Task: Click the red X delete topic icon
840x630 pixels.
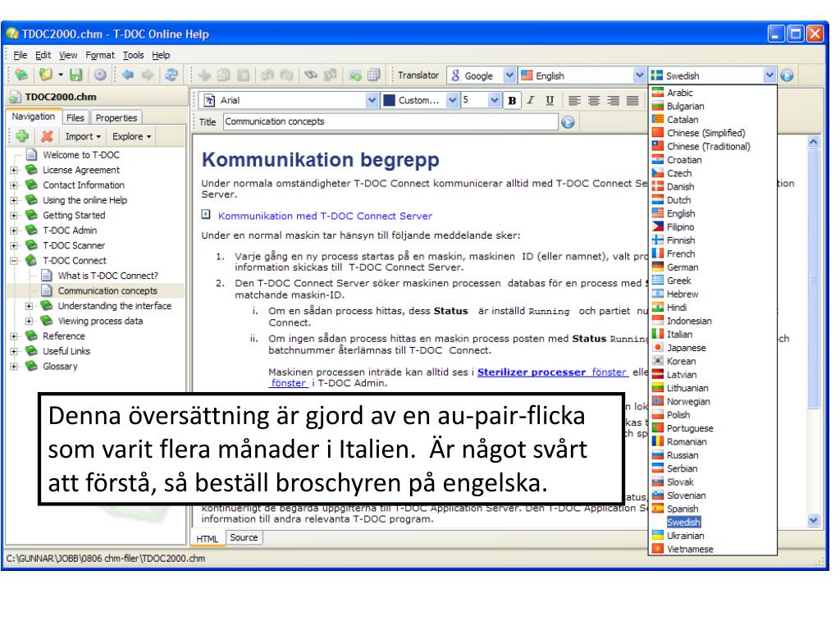Action: click(47, 136)
